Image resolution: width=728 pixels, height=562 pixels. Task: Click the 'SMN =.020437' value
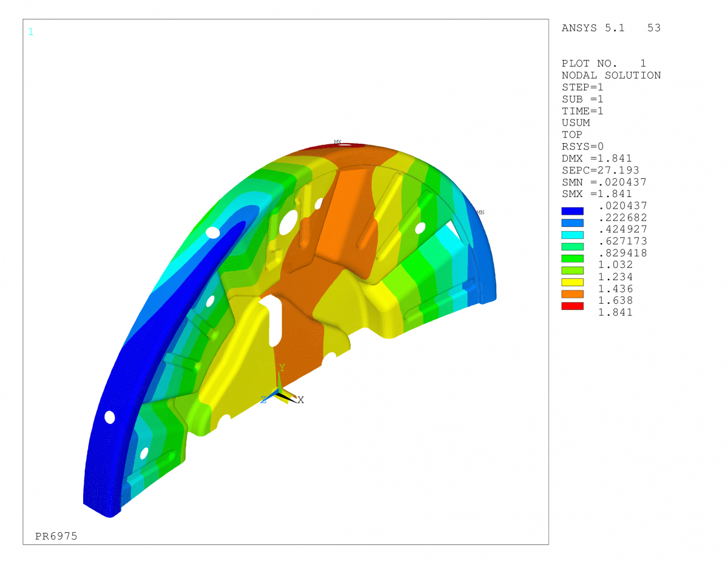click(604, 182)
